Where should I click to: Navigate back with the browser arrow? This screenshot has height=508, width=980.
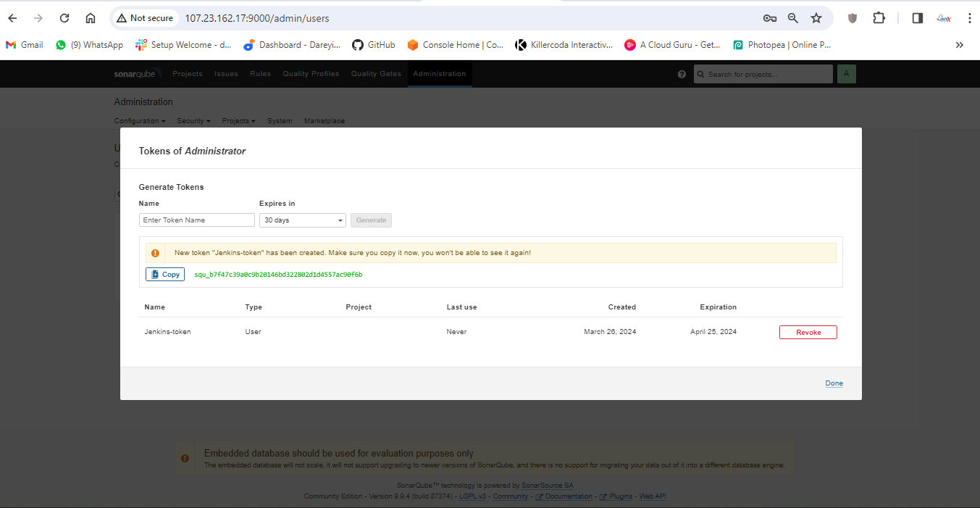click(x=12, y=18)
